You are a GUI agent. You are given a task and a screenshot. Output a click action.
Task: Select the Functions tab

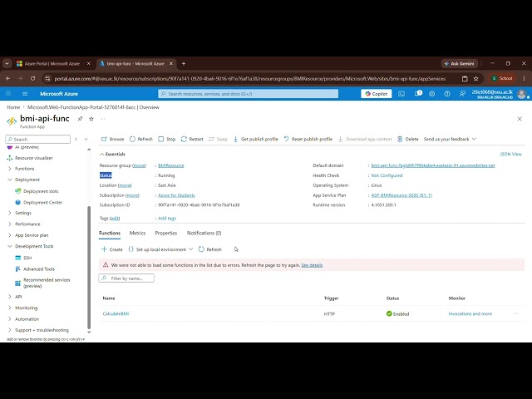[x=110, y=233]
